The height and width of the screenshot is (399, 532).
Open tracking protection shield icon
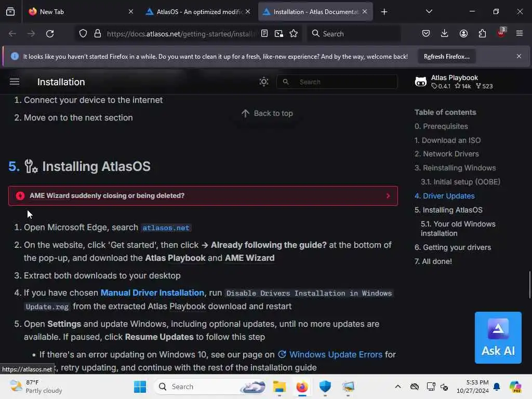[x=83, y=34]
